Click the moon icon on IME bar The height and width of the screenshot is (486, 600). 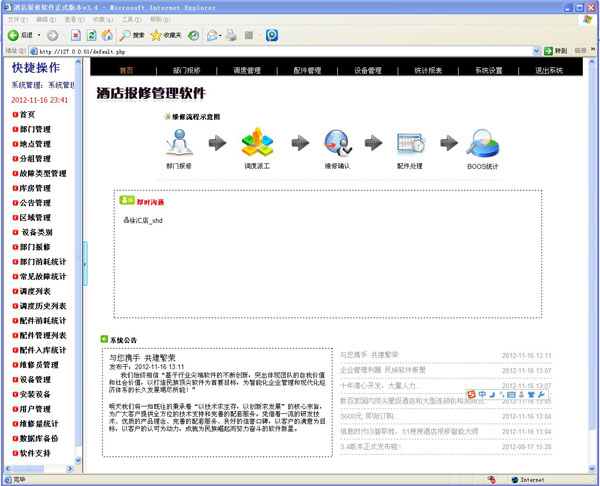[x=492, y=394]
